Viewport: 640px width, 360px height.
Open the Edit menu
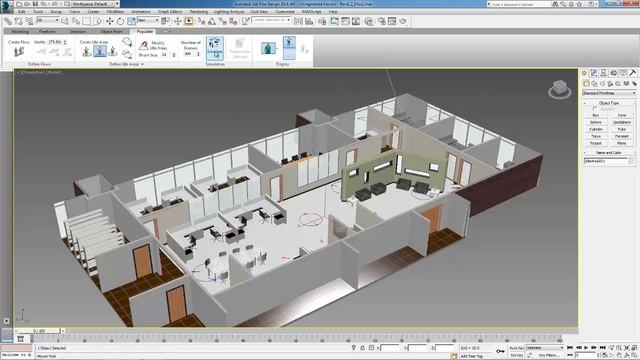pos(22,11)
